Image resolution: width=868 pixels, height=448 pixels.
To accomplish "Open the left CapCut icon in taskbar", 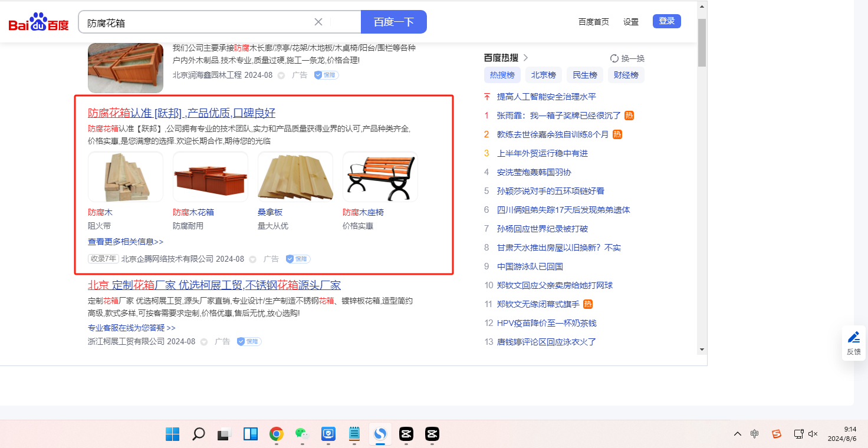I will (x=406, y=434).
